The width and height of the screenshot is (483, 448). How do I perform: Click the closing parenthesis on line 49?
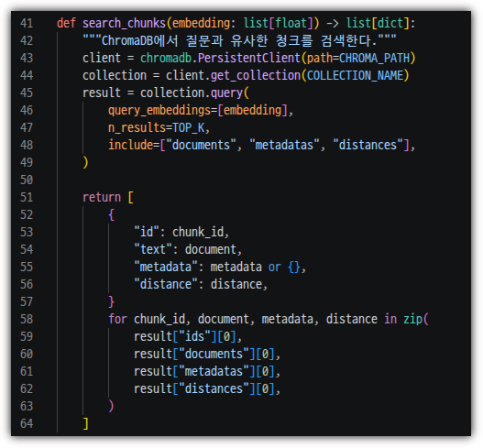85,162
